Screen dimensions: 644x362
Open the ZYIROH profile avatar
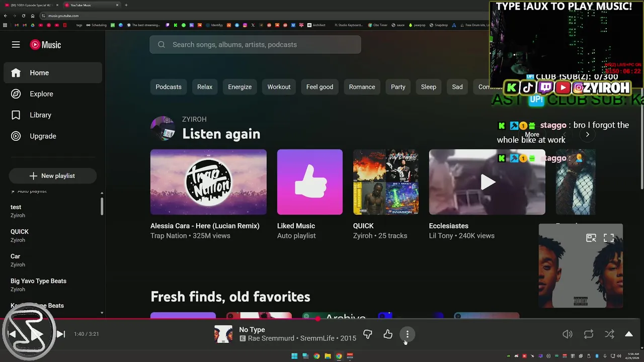[x=163, y=128]
